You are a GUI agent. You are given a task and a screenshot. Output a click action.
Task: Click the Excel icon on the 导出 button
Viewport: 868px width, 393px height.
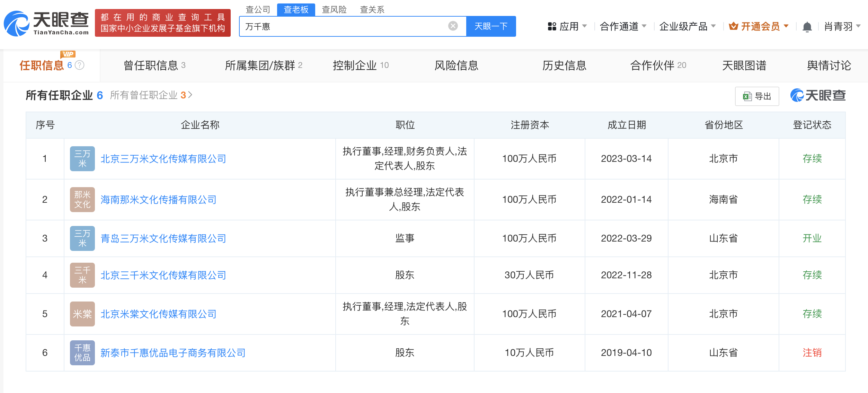click(x=747, y=96)
